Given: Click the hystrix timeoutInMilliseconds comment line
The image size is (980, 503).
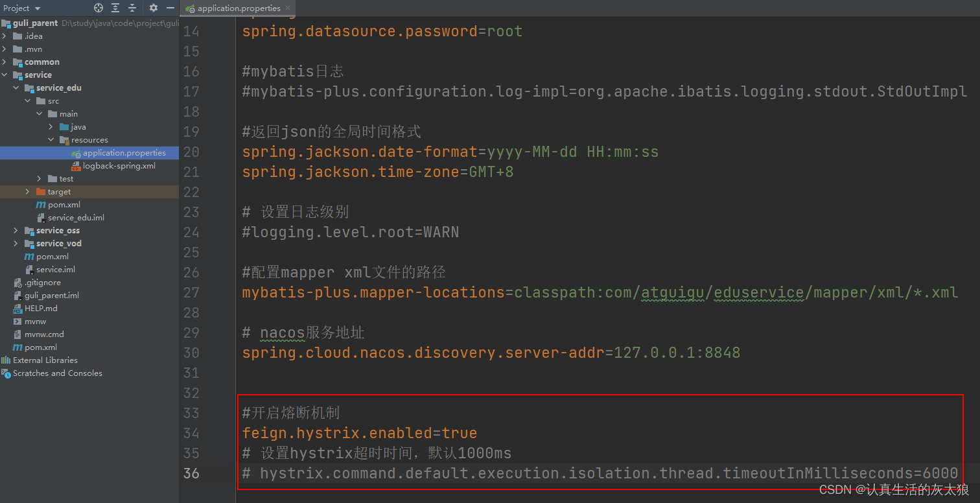Looking at the screenshot, I should (600, 473).
